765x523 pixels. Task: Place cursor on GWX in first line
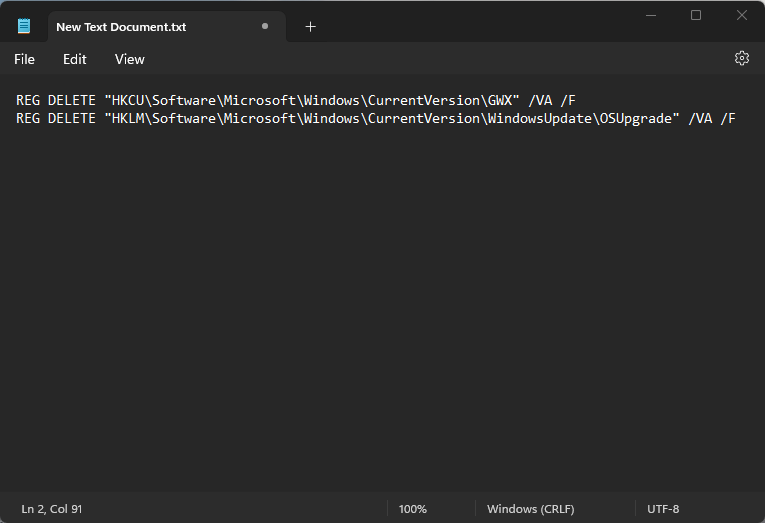(499, 100)
